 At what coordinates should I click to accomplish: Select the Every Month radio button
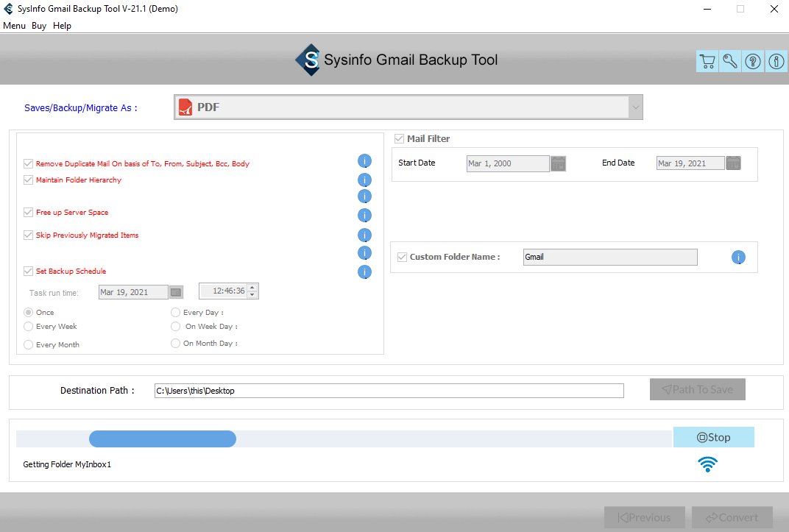point(28,344)
